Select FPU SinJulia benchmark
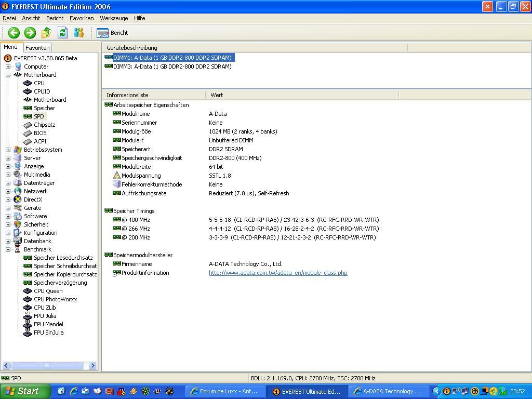 click(48, 332)
